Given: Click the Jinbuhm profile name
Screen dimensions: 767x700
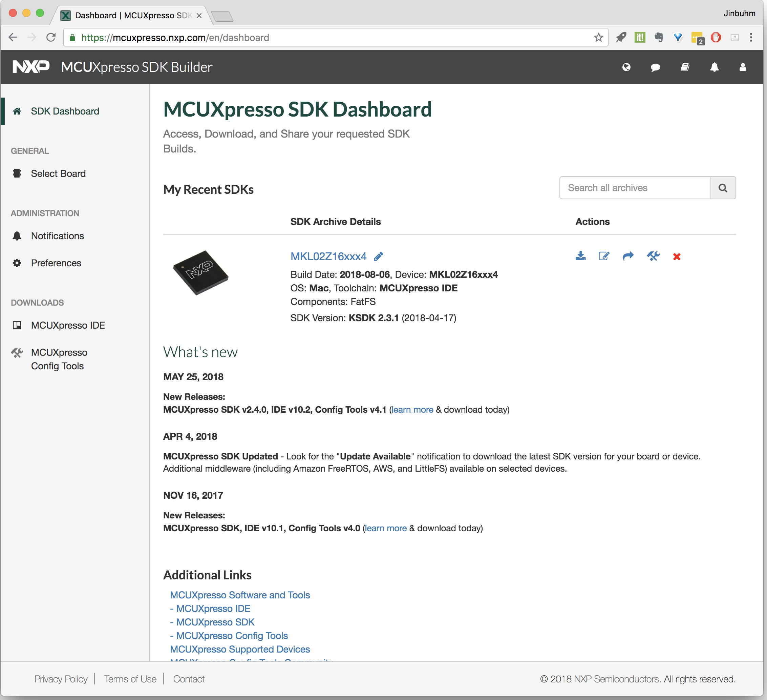Looking at the screenshot, I should point(739,13).
